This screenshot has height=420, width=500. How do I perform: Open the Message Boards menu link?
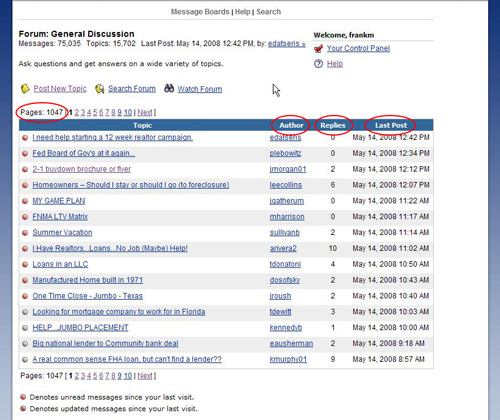200,12
